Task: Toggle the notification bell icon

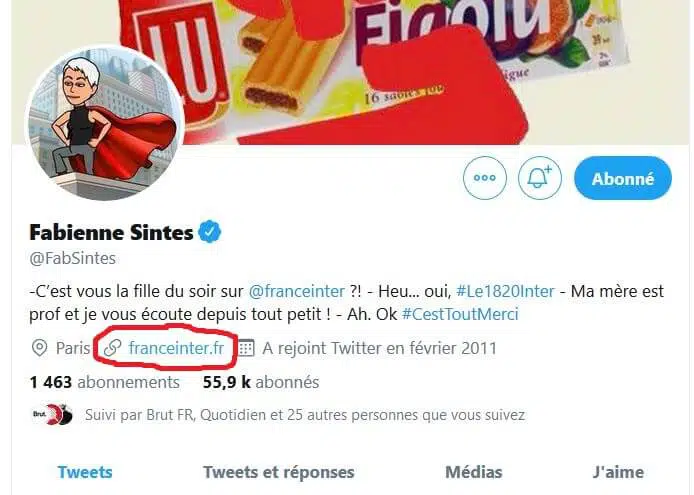Action: point(540,179)
